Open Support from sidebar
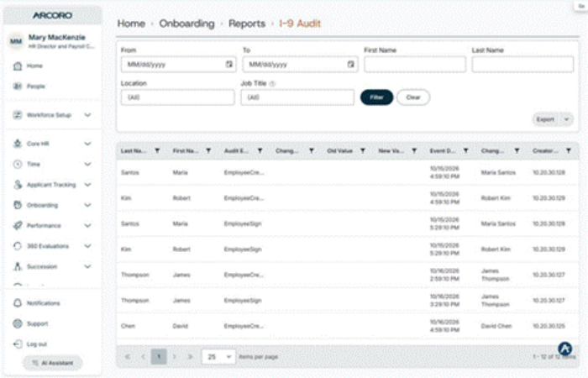The image size is (588, 378). (37, 323)
